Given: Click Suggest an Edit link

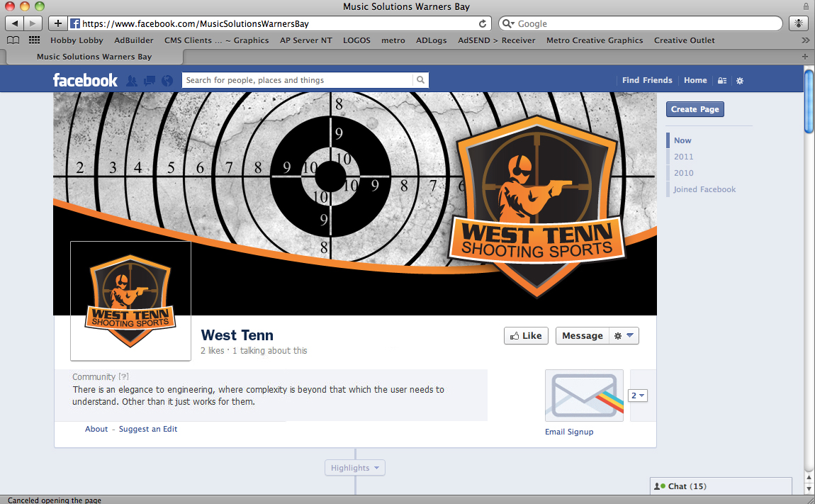Looking at the screenshot, I should 148,429.
